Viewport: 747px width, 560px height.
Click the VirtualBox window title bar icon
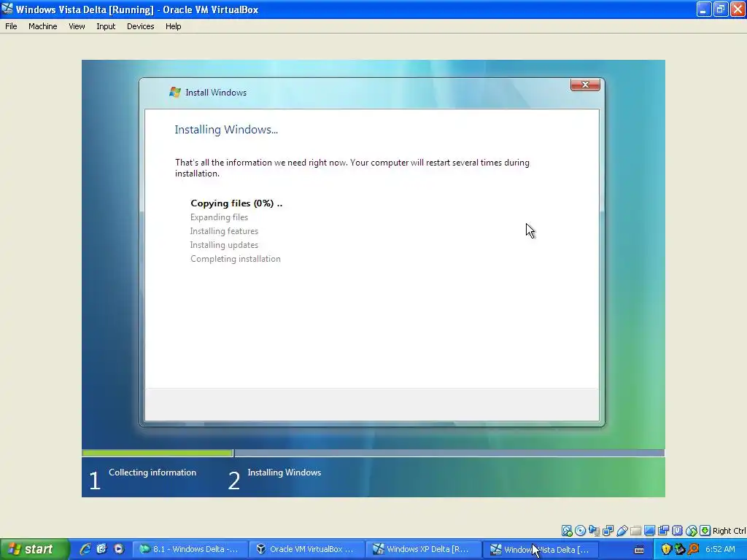point(7,9)
